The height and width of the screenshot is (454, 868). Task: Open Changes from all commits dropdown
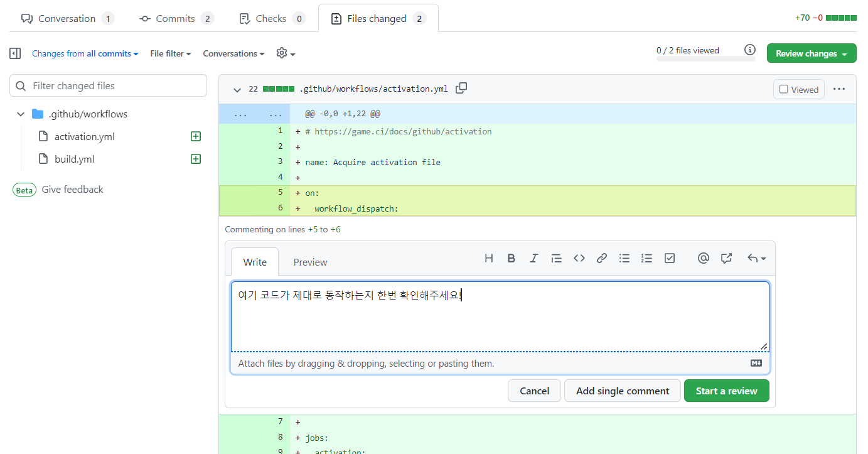[x=85, y=53]
